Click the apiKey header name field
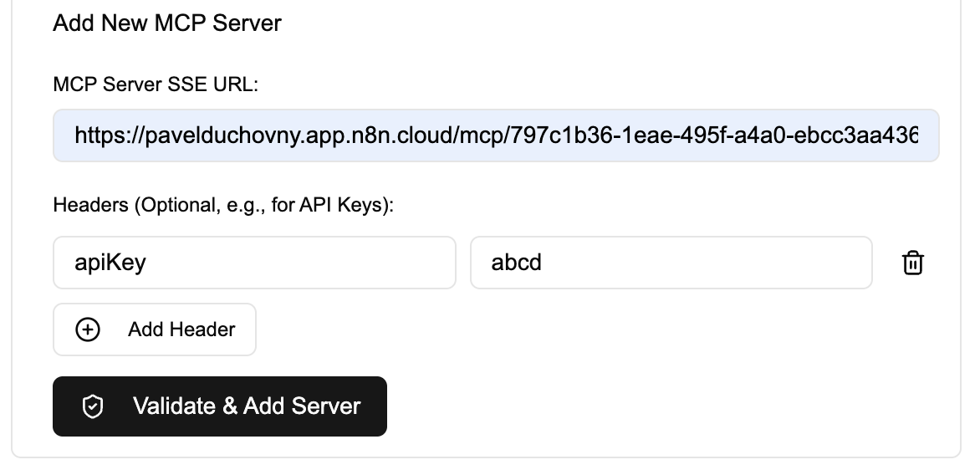The image size is (980, 475). pos(254,263)
